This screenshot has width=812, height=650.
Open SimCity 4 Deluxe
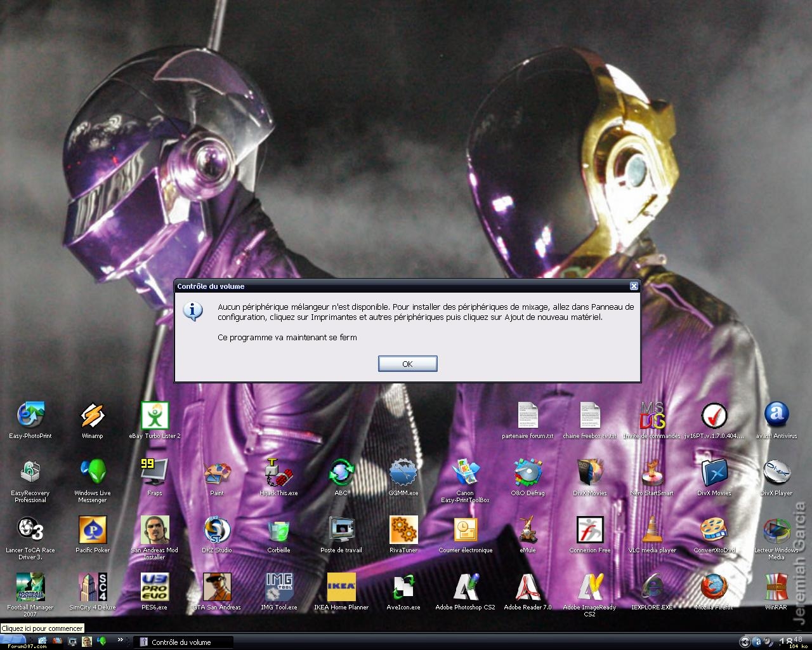click(93, 592)
